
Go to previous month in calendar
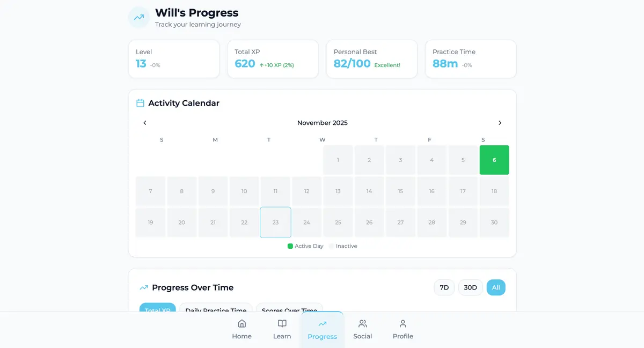tap(145, 123)
